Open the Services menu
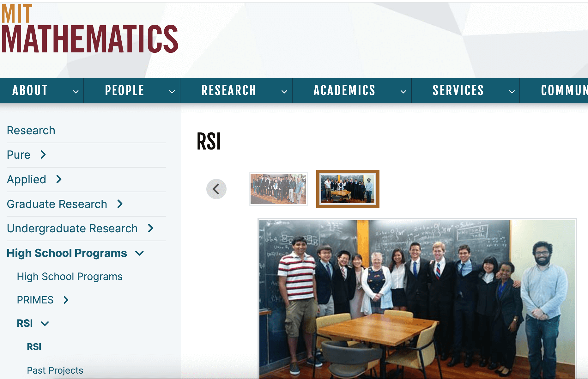 click(458, 90)
